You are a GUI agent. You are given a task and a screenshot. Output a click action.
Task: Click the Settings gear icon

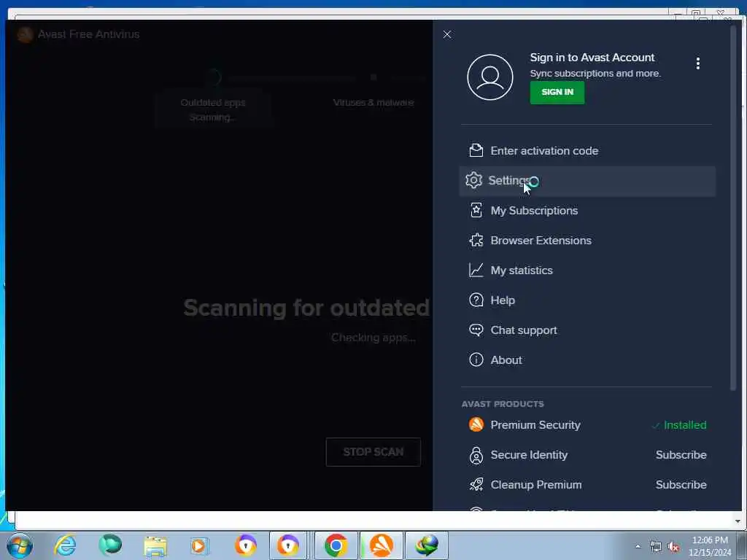point(473,180)
